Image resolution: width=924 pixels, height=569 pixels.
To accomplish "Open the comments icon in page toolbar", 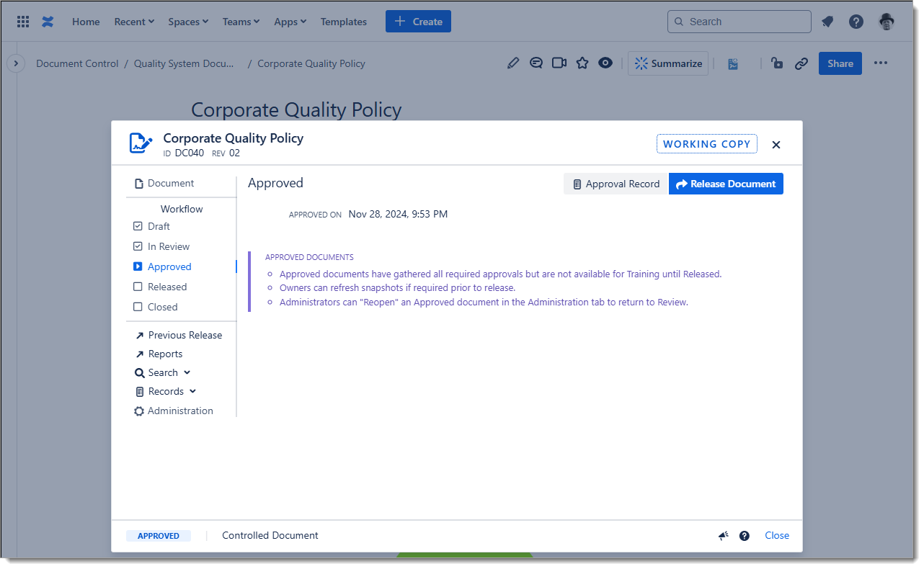I will (536, 63).
